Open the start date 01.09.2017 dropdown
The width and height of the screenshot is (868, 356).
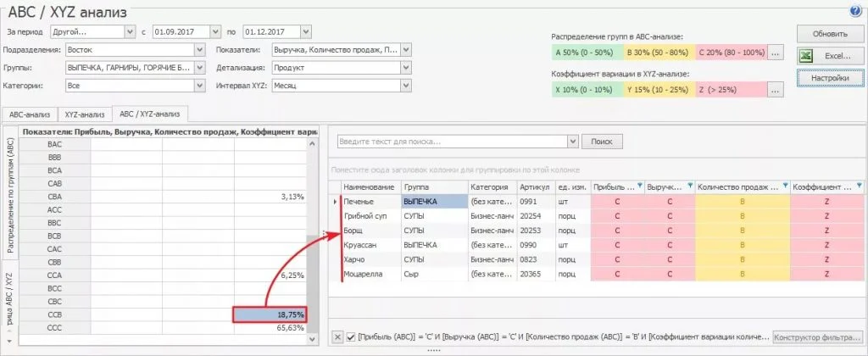(x=216, y=31)
